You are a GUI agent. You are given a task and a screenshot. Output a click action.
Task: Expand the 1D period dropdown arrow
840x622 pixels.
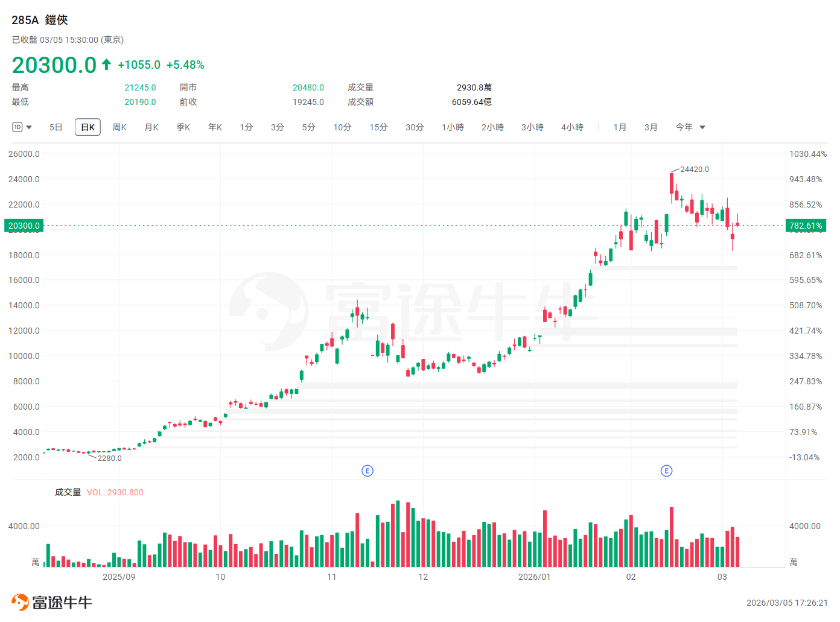pos(29,127)
